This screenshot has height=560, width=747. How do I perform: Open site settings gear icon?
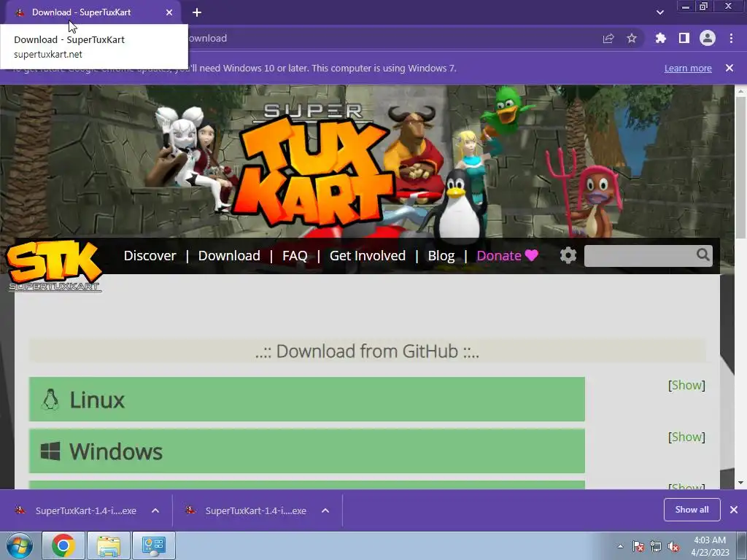point(568,256)
